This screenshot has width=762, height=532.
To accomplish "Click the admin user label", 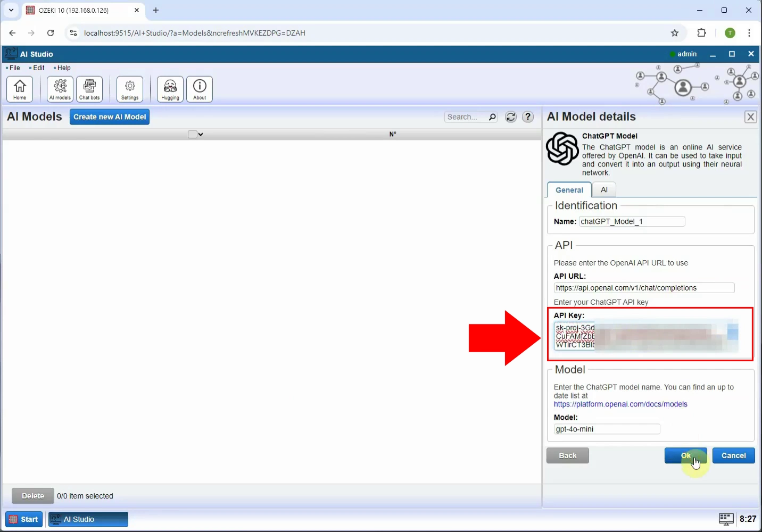I will pyautogui.click(x=687, y=54).
